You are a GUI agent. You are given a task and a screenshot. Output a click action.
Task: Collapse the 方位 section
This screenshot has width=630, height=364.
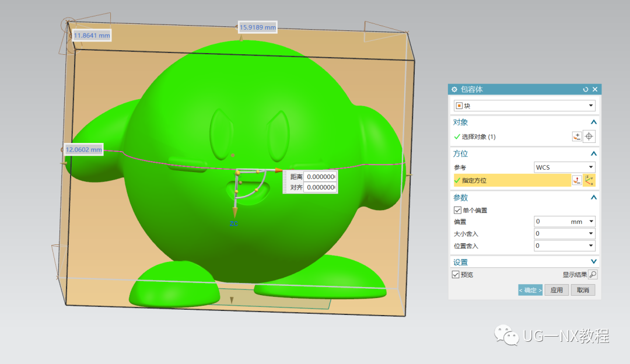pyautogui.click(x=593, y=153)
